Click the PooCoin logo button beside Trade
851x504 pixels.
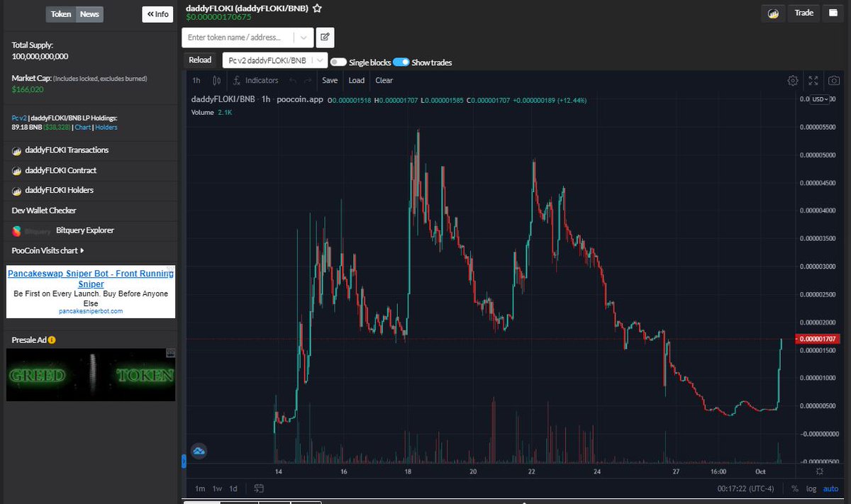coord(774,13)
